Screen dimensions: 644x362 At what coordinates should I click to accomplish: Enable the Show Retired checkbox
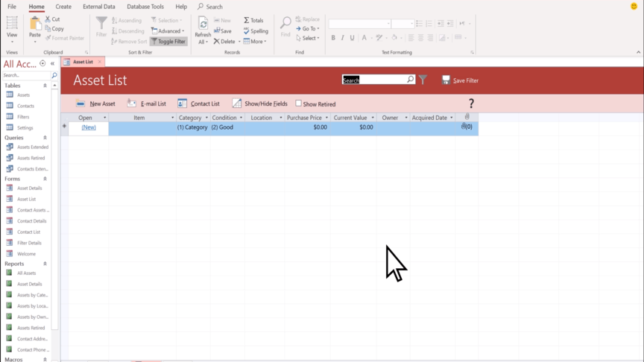point(298,104)
